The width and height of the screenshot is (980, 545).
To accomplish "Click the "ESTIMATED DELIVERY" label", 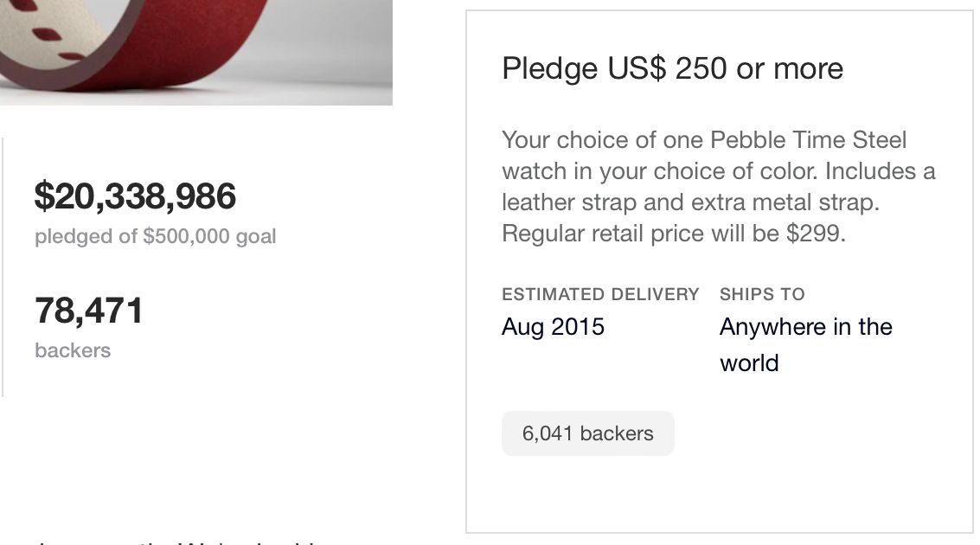I will click(x=600, y=294).
